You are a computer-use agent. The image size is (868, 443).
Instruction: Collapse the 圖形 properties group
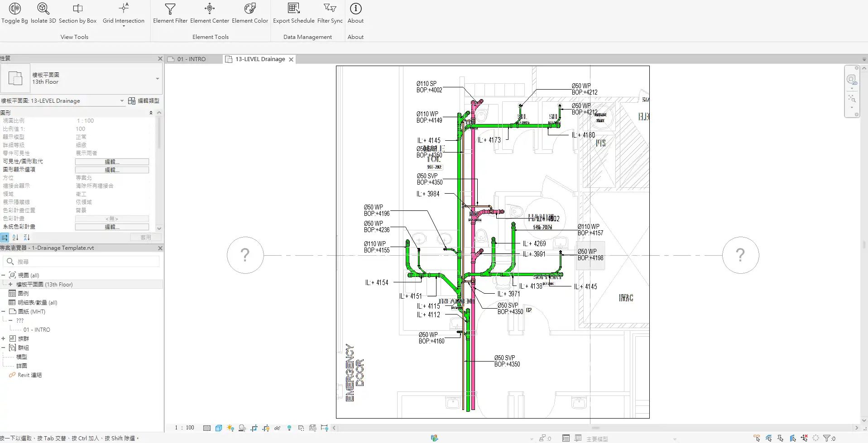151,113
